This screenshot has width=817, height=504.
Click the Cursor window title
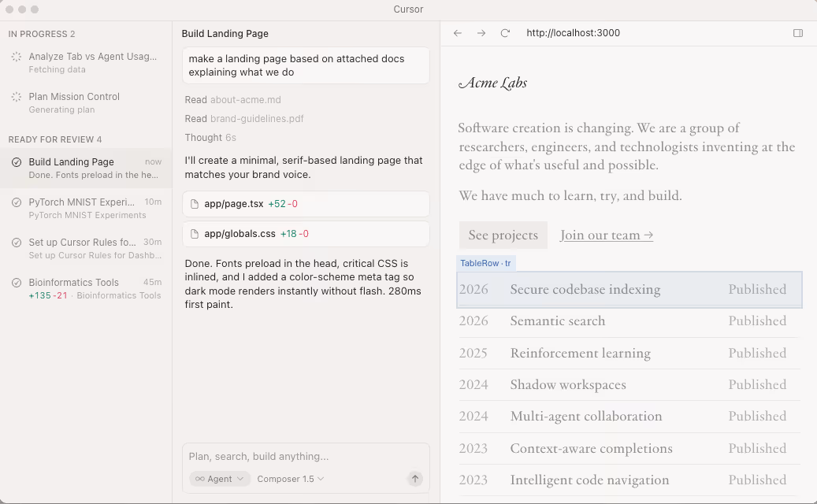[x=408, y=9]
